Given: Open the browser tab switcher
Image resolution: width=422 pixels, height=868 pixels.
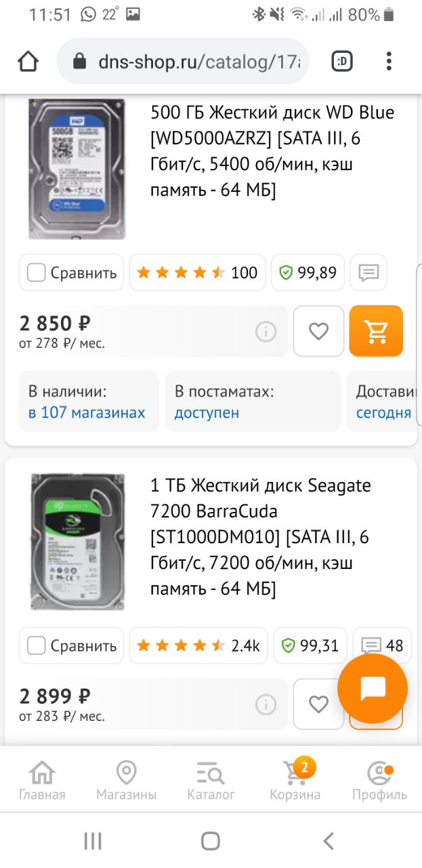Looking at the screenshot, I should pyautogui.click(x=343, y=62).
